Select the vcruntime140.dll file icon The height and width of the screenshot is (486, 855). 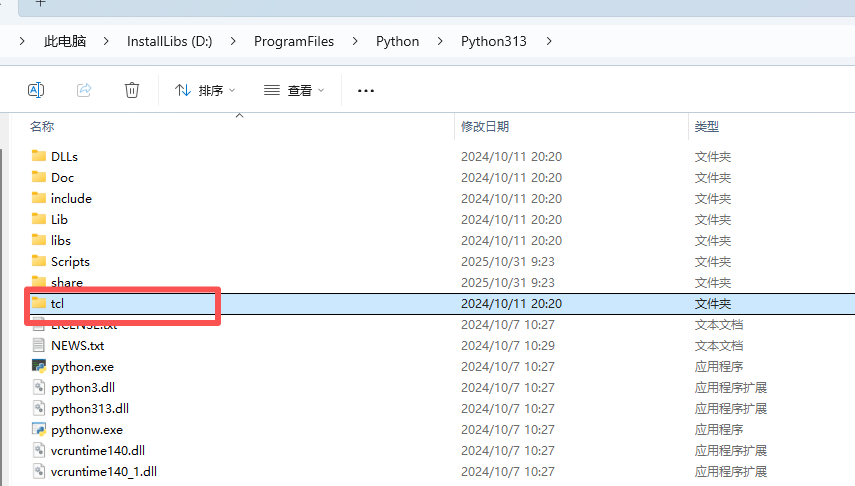click(x=39, y=450)
